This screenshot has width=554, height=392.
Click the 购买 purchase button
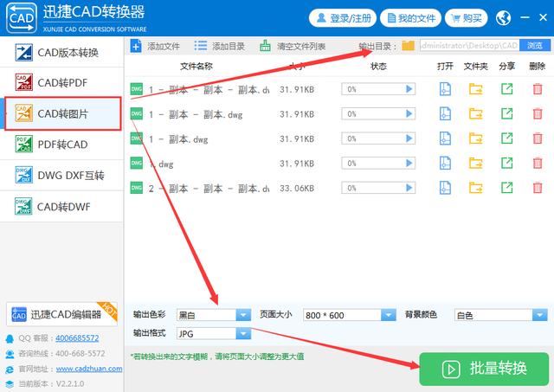pyautogui.click(x=466, y=18)
